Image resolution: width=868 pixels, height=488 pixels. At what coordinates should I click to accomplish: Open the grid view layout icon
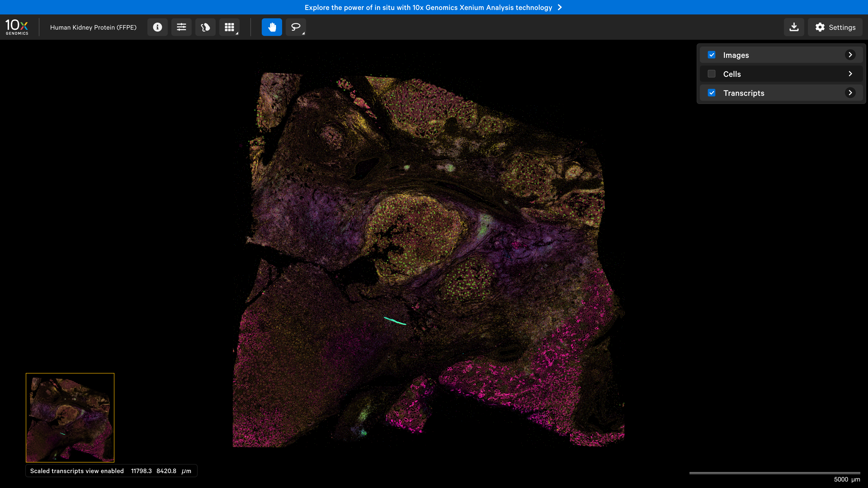(229, 27)
